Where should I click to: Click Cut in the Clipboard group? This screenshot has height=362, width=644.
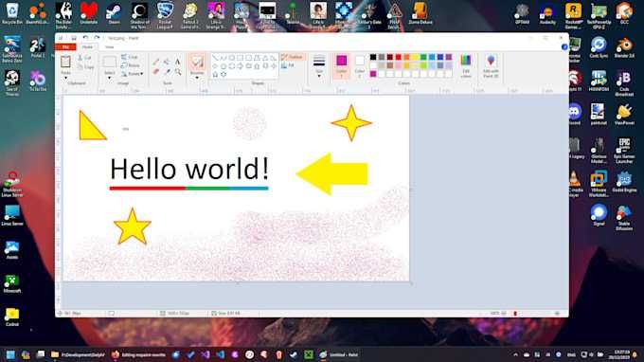(x=84, y=58)
